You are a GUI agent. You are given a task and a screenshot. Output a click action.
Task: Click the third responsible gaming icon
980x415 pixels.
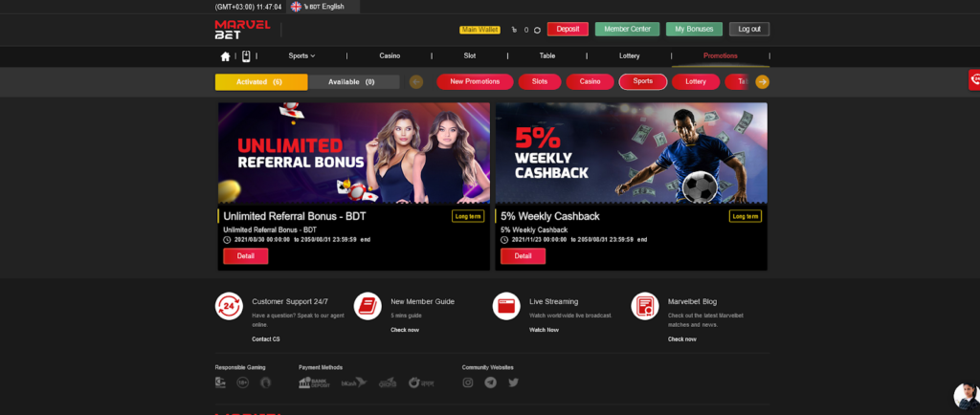pyautogui.click(x=266, y=382)
